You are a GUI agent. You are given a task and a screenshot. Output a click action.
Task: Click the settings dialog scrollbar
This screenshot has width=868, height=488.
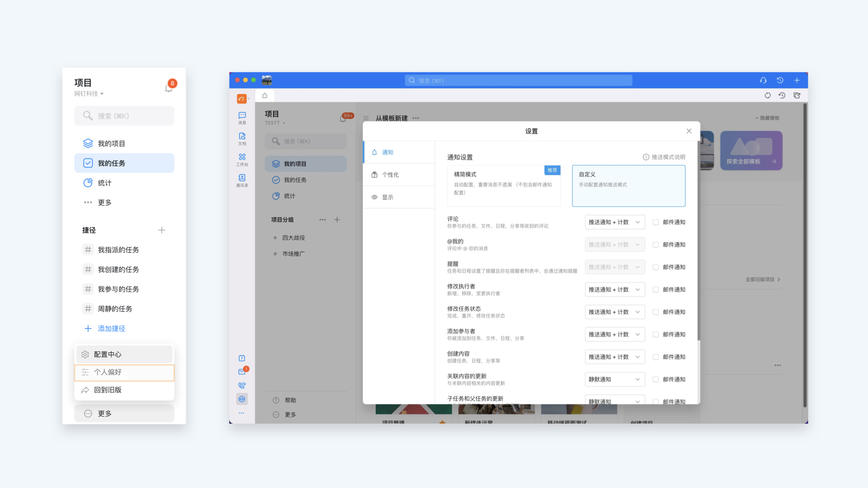tap(698, 242)
